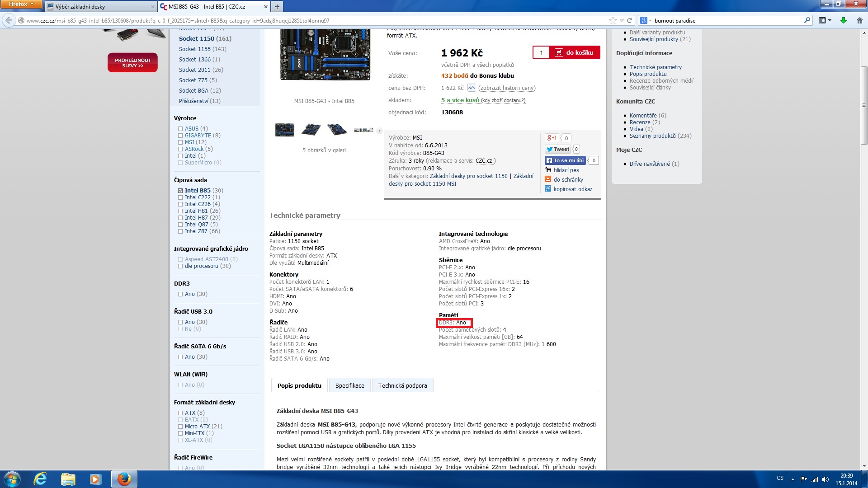Click the 'do schránky' clipboard icon

548,179
